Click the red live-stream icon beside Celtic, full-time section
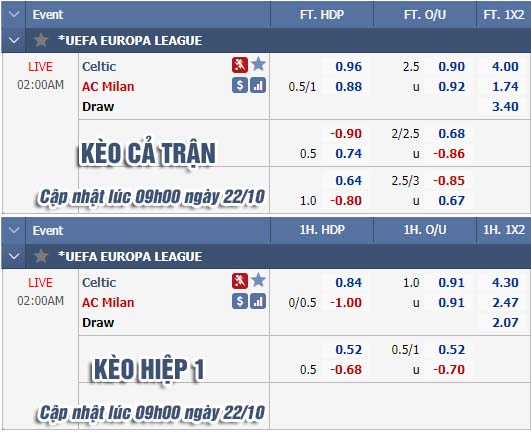The width and height of the screenshot is (531, 433). [240, 65]
